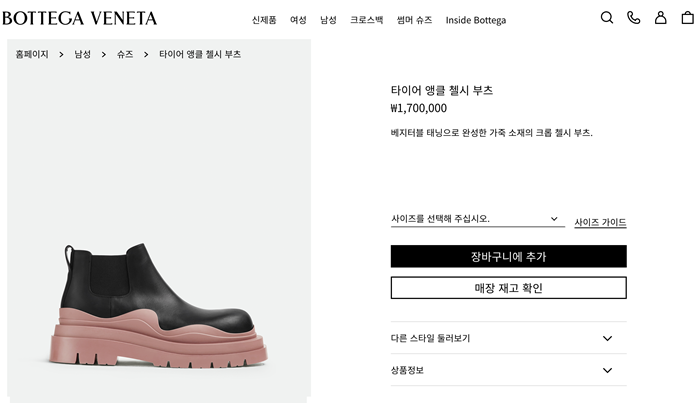
Task: Open the 사이즈 가이드 link
Action: pos(600,222)
